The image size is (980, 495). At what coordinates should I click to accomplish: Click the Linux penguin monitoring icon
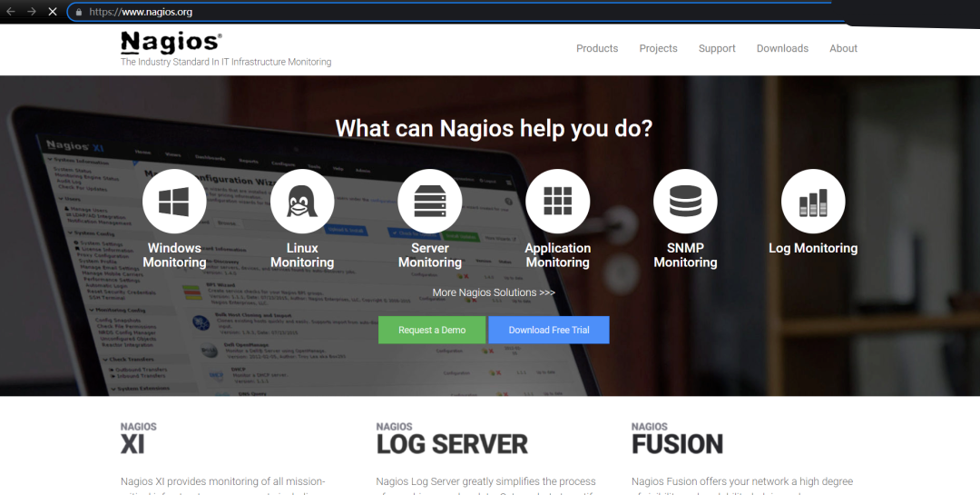click(x=302, y=202)
